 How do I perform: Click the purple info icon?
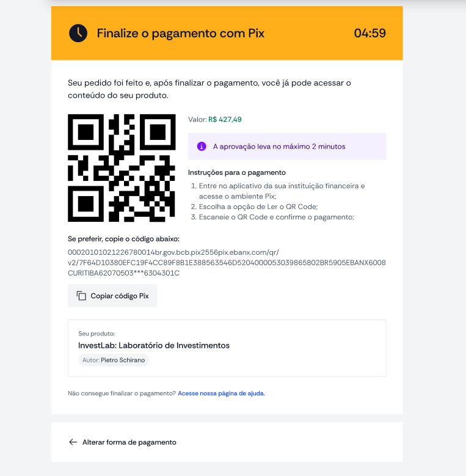(x=202, y=146)
